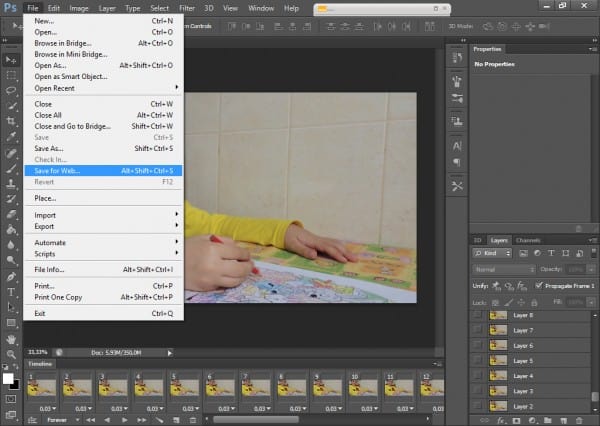This screenshot has height=426, width=600.
Task: Click the foreground color swatch
Action: [x=8, y=379]
